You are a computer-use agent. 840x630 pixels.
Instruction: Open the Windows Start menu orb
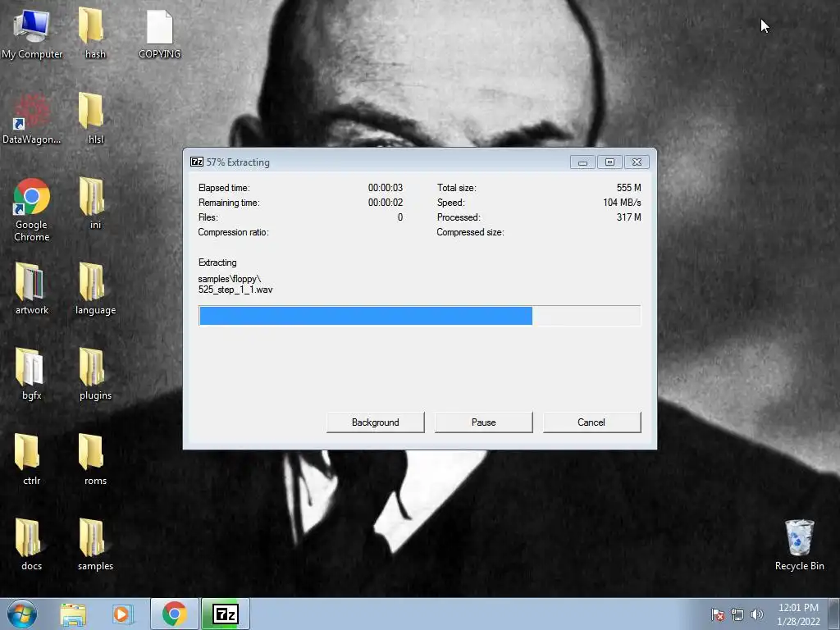(22, 614)
